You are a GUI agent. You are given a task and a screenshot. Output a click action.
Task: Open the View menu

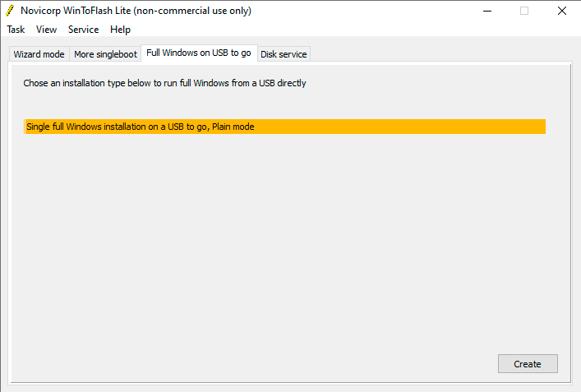[47, 30]
